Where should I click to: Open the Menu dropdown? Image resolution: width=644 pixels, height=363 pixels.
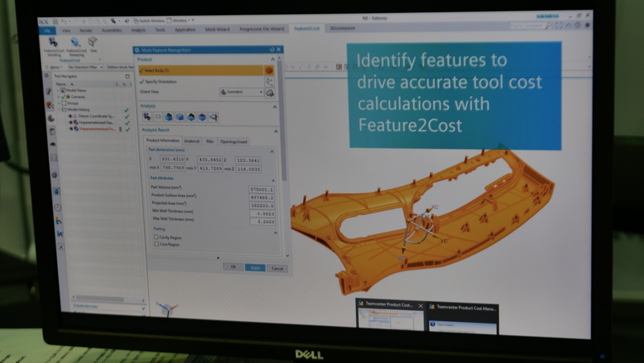pos(55,68)
